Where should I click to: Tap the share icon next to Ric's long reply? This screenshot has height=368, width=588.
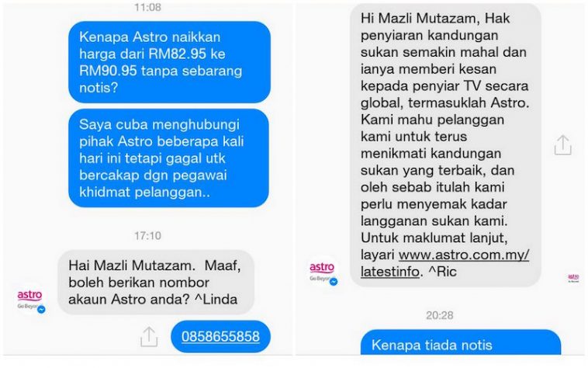[x=562, y=145]
